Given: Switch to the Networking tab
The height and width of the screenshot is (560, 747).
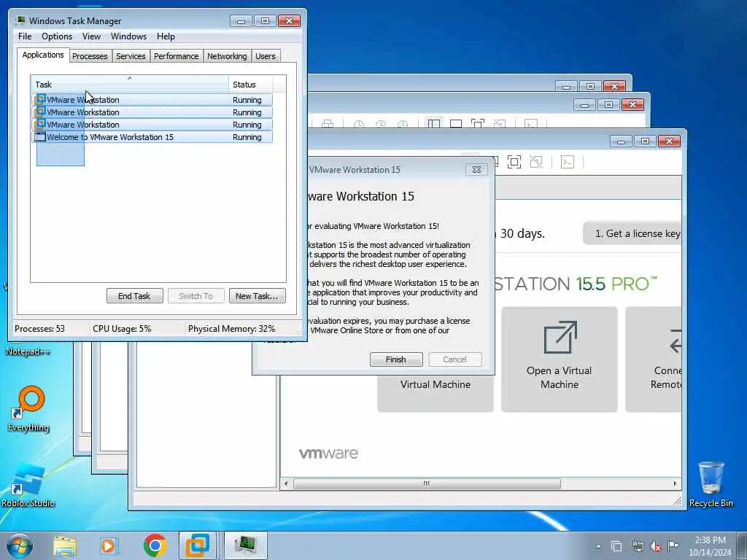Looking at the screenshot, I should 227,56.
